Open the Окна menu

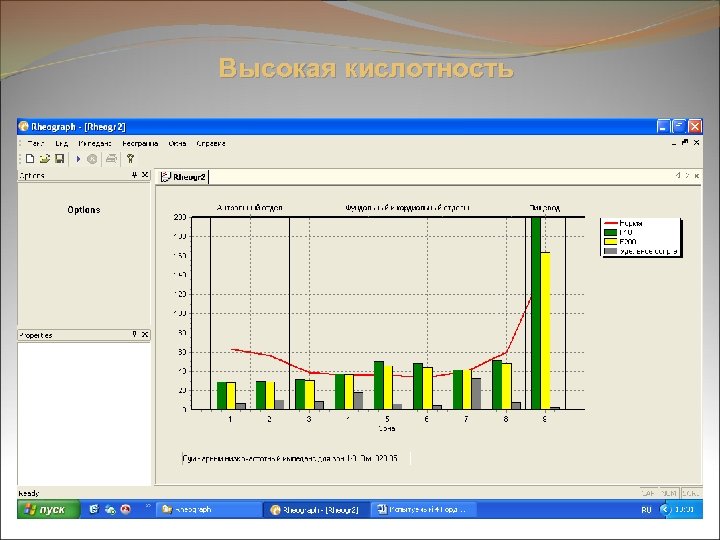(177, 143)
